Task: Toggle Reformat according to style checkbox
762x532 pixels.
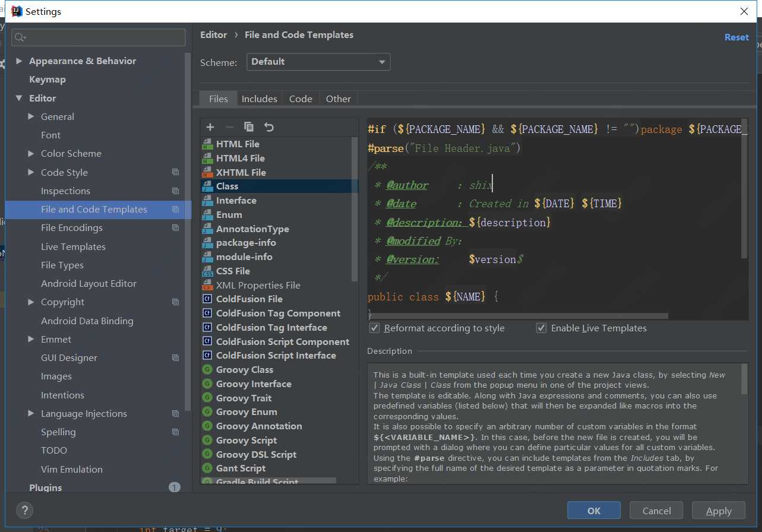Action: click(375, 328)
